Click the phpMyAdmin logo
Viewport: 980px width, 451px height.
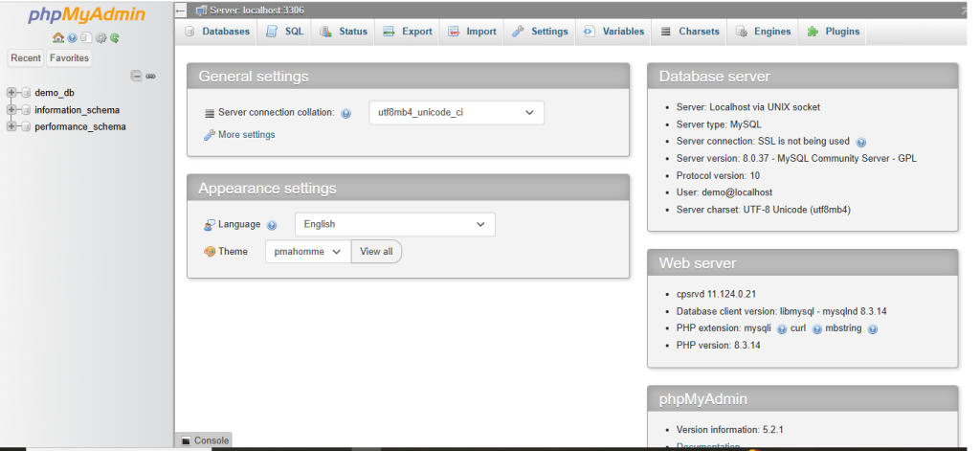pyautogui.click(x=86, y=15)
